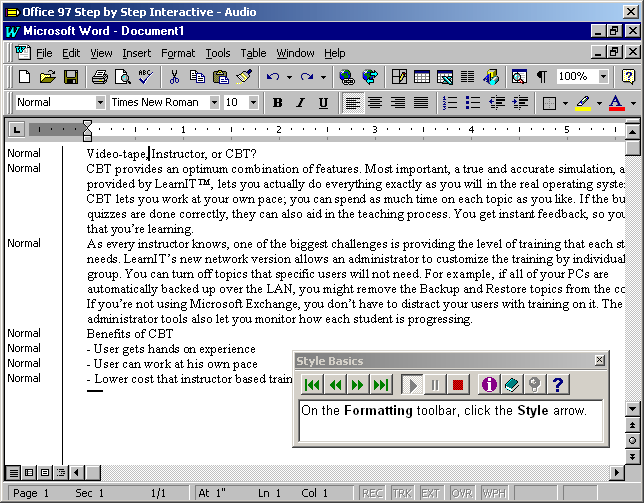This screenshot has height=503, width=644.
Task: Print the document using the printer icon
Action: coord(100,77)
